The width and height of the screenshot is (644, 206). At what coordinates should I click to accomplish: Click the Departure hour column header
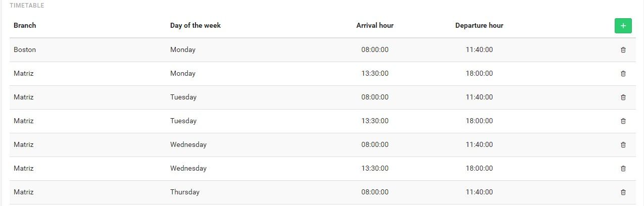coord(479,25)
